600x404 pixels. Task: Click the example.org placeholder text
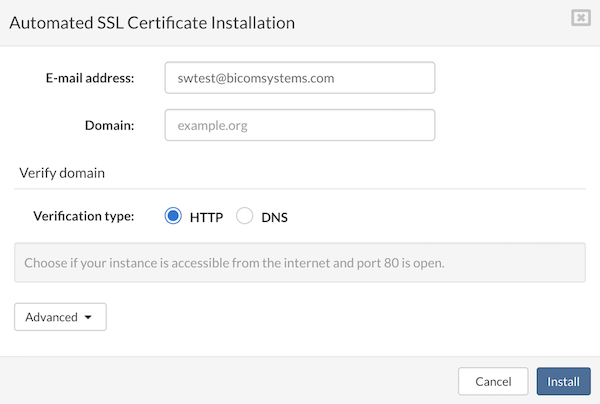pyautogui.click(x=212, y=126)
